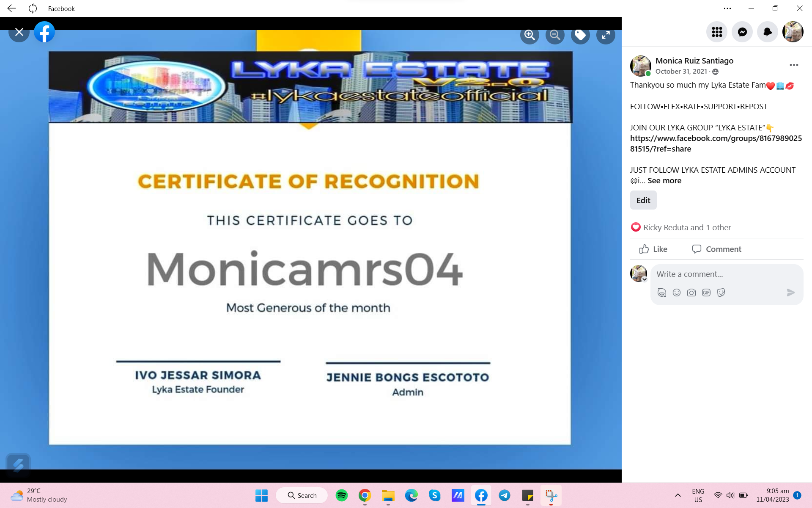Insert an emoji in comment
Screen dimensions: 812x508
point(677,293)
